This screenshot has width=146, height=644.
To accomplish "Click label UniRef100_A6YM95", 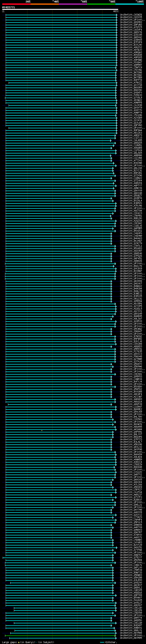I will pos(131,638).
